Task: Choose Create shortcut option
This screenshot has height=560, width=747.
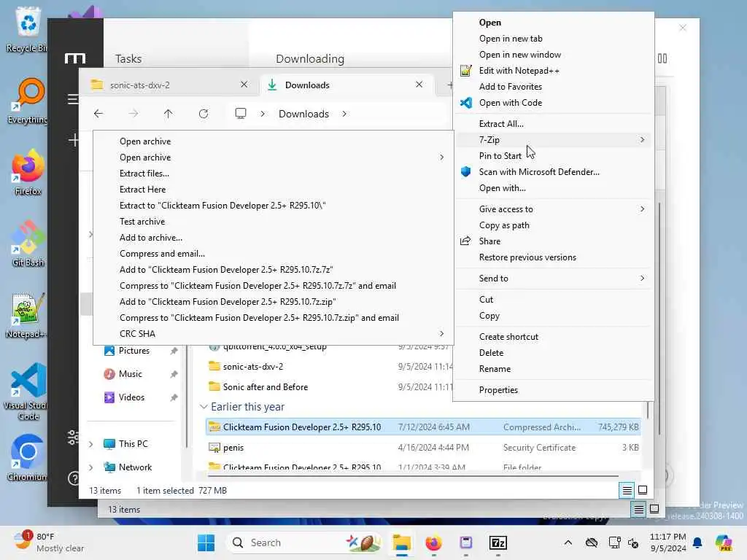Action: coord(554,337)
